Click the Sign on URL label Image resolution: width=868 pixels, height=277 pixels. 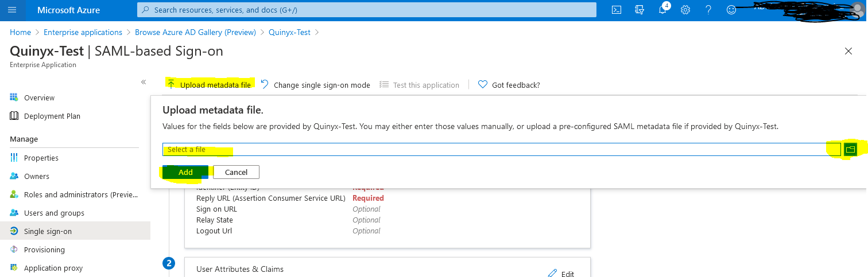pos(216,209)
